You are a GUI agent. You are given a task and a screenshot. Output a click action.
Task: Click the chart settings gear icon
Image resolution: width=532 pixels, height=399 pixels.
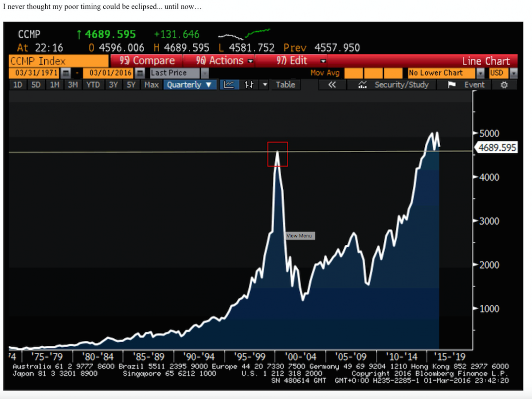tap(504, 85)
